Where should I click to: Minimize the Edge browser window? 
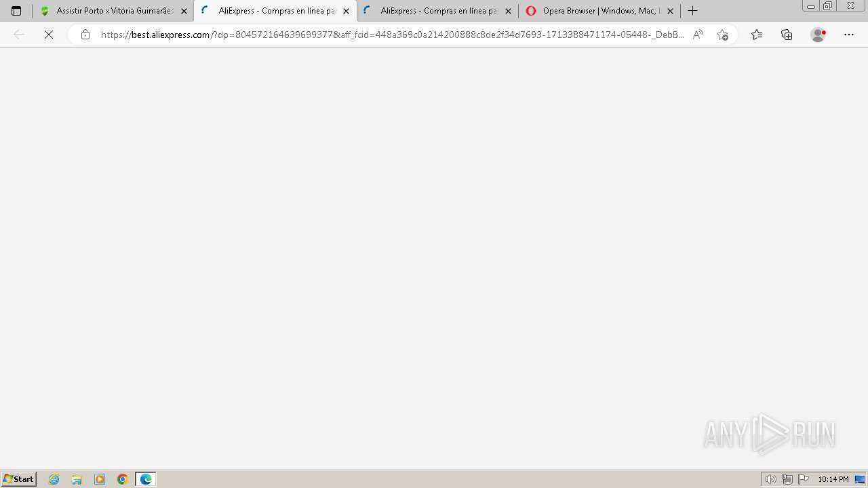pos(811,6)
